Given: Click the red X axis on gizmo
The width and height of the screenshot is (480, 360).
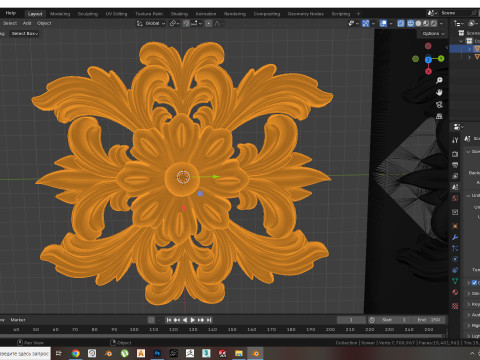Looking at the screenshot, I should point(428,71).
